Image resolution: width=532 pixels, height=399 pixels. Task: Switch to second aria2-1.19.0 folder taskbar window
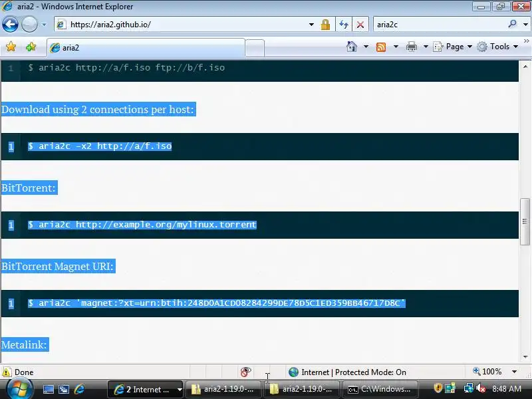pos(302,390)
